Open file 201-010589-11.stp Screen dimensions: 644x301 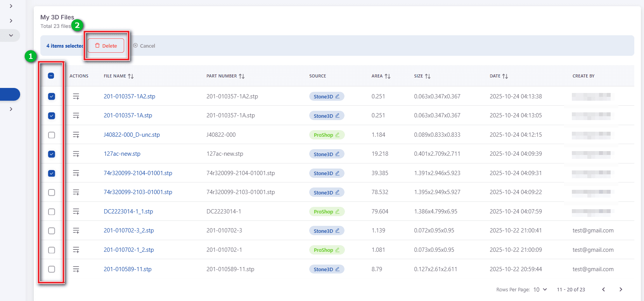[127, 269]
